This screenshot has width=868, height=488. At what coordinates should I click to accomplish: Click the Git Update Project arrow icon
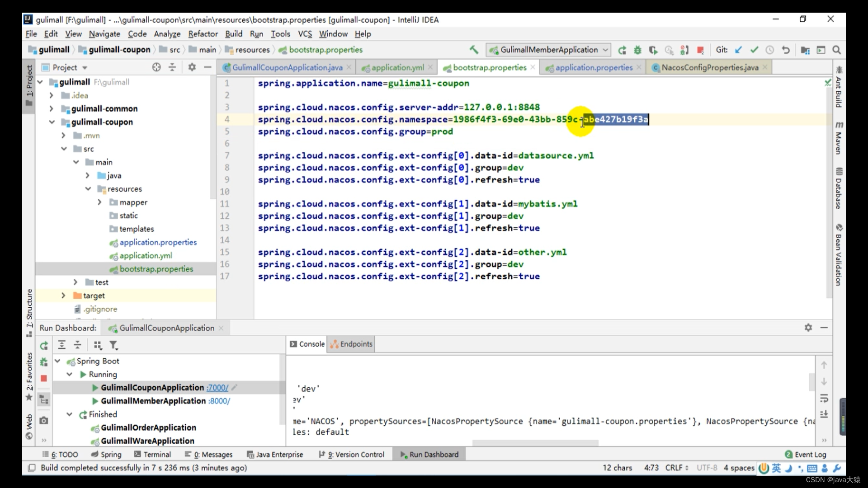[739, 50]
